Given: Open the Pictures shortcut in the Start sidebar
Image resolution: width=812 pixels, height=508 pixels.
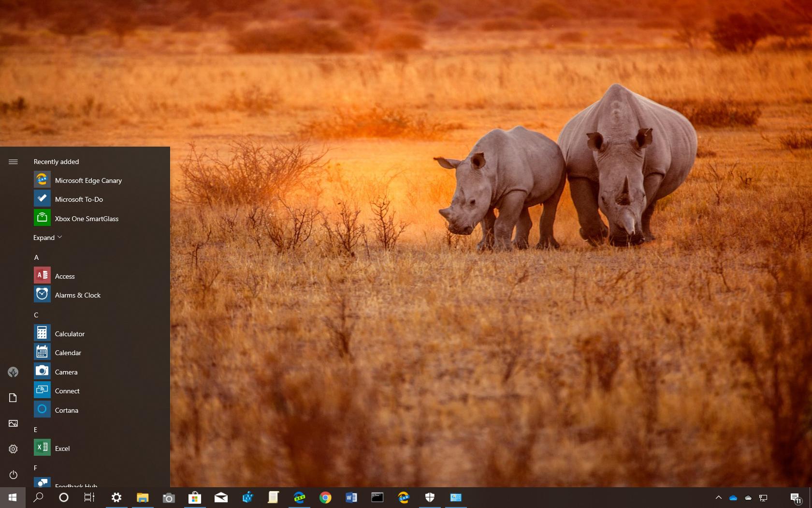Looking at the screenshot, I should (13, 423).
